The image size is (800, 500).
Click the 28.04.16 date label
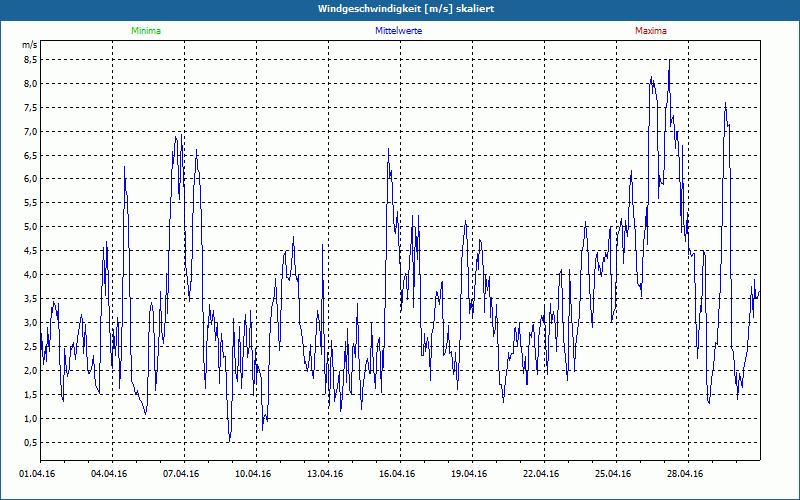click(685, 474)
